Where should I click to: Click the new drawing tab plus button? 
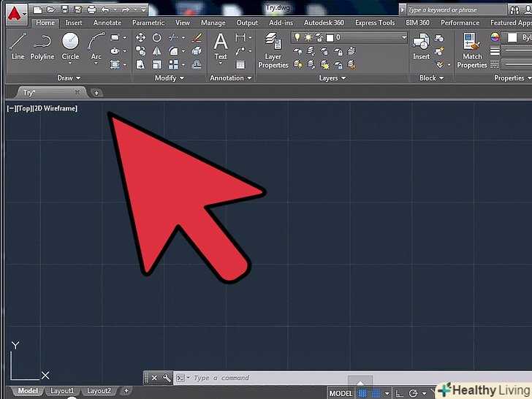(96, 93)
